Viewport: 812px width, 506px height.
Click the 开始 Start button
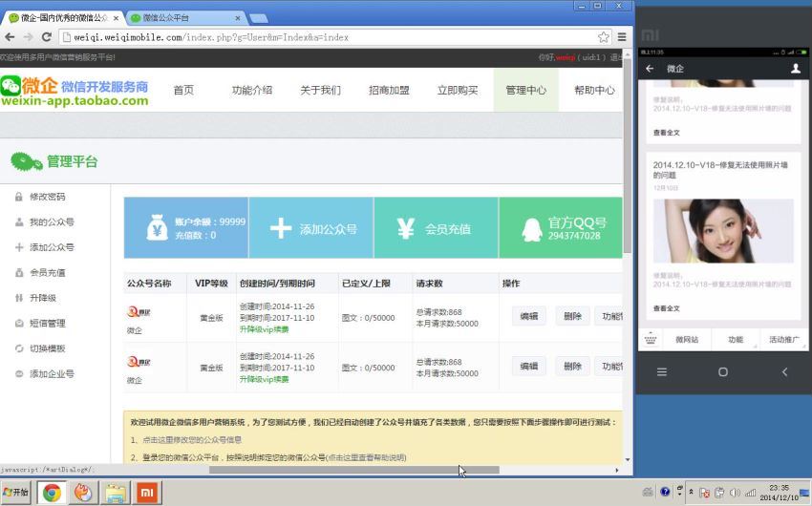[16, 492]
